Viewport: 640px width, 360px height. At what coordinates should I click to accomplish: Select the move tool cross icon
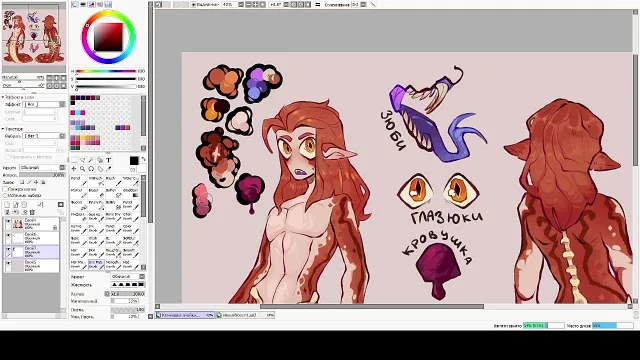(x=74, y=169)
